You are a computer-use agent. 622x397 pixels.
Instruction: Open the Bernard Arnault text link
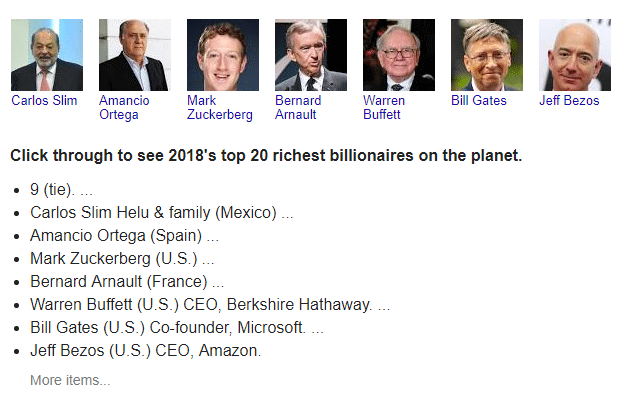pyautogui.click(x=298, y=107)
